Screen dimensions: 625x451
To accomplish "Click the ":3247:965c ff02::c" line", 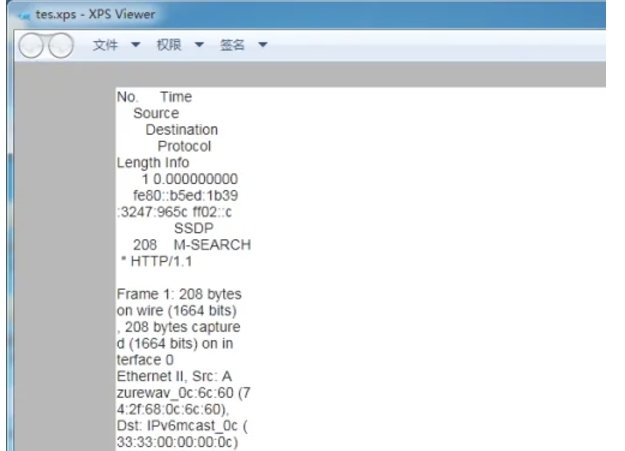I will click(174, 212).
